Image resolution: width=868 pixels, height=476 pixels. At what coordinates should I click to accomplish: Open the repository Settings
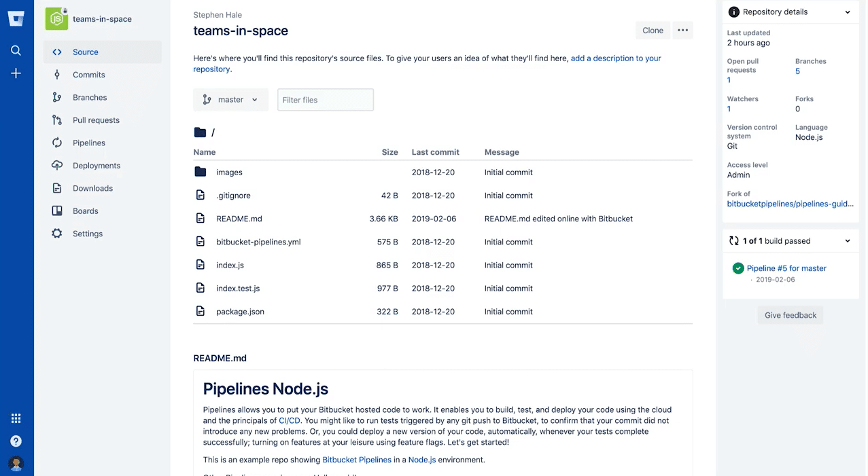[x=87, y=233]
